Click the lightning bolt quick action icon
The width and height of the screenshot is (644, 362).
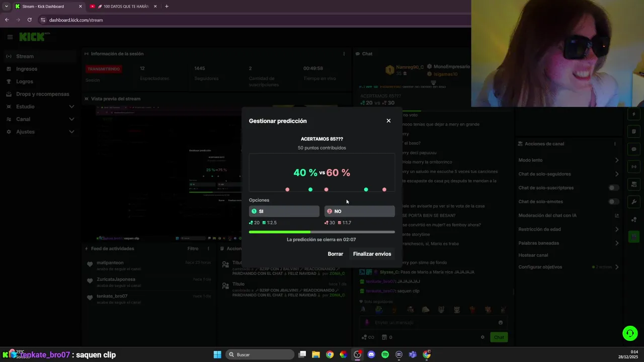[x=634, y=114]
